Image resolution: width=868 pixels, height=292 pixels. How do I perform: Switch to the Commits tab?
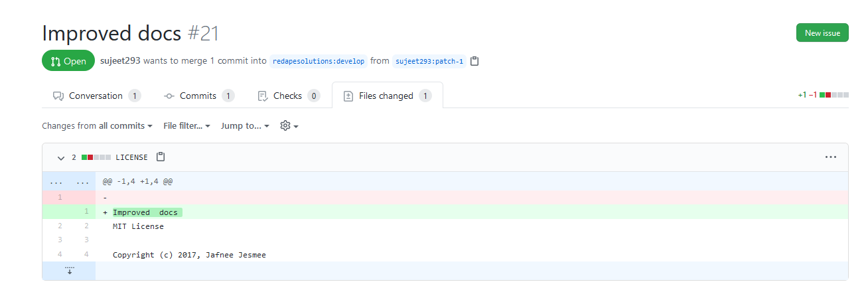pyautogui.click(x=199, y=96)
